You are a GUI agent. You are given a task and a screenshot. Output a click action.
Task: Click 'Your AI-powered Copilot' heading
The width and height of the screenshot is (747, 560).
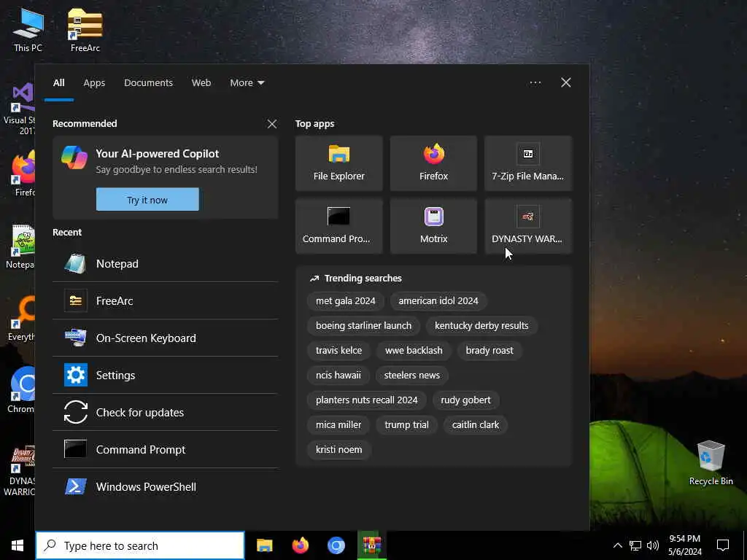point(158,154)
